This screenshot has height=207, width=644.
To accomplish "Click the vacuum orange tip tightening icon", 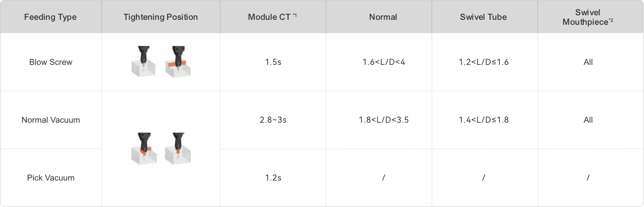I will (178, 148).
